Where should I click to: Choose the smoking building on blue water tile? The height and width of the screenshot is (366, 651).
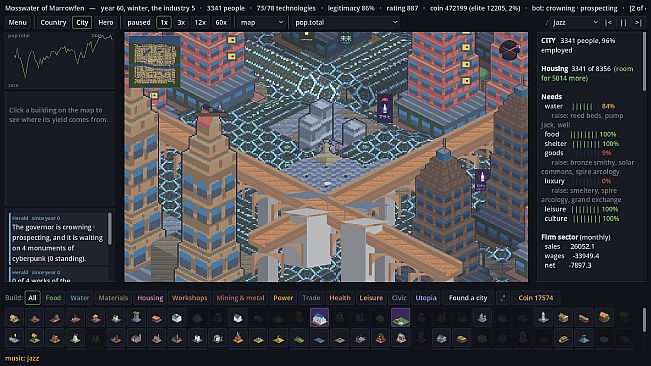coord(14,338)
